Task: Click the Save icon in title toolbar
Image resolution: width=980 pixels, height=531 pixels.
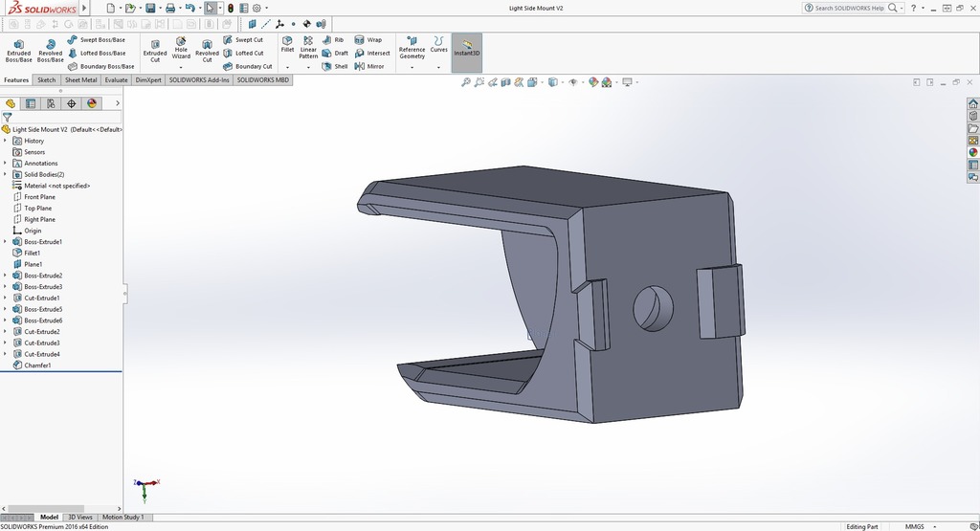Action: [150, 8]
